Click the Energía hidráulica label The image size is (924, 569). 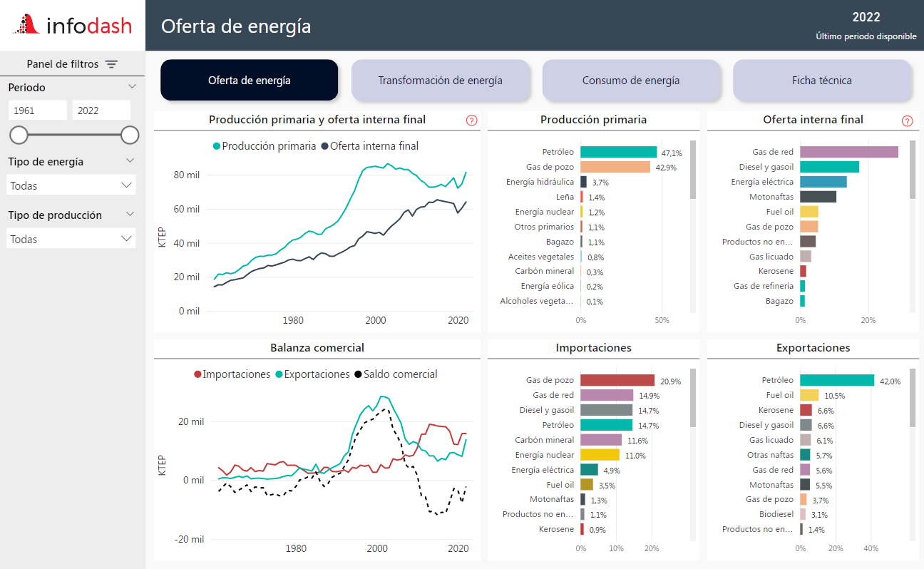[540, 182]
